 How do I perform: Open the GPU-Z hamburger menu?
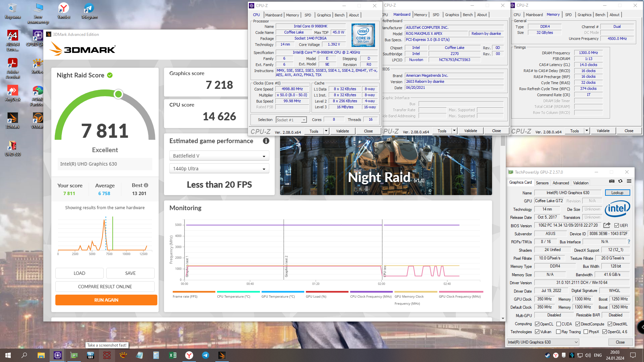click(x=629, y=181)
